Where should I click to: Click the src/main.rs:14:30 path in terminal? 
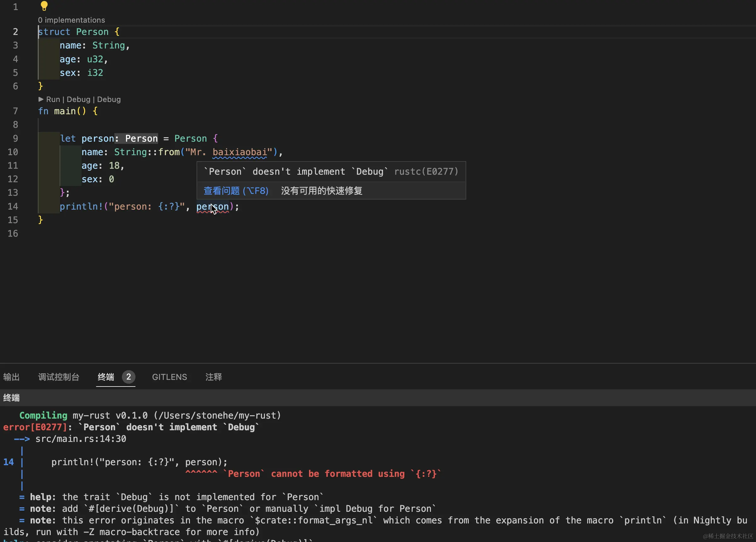[81, 439]
